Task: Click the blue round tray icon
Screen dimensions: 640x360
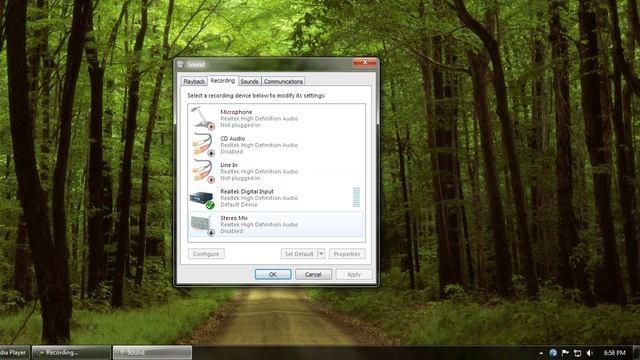Action: (x=553, y=353)
